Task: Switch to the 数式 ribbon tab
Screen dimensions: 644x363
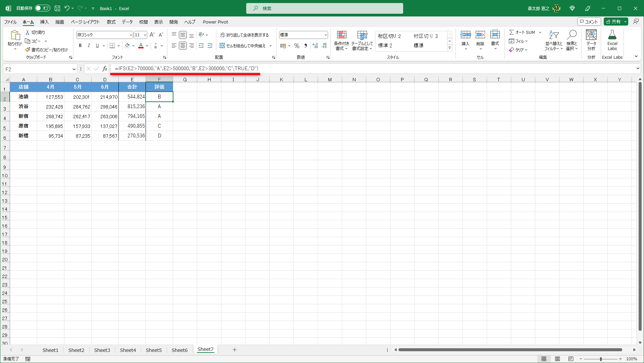Action: (111, 22)
